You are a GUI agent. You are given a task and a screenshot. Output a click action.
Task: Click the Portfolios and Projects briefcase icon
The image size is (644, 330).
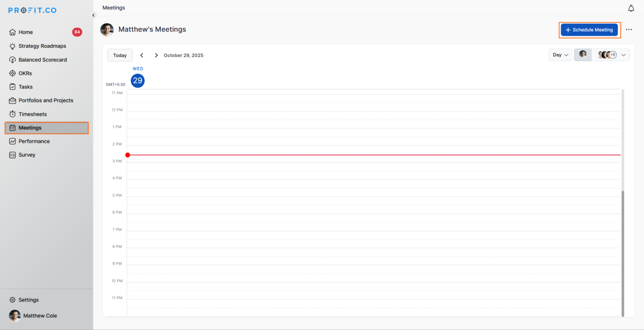click(13, 101)
